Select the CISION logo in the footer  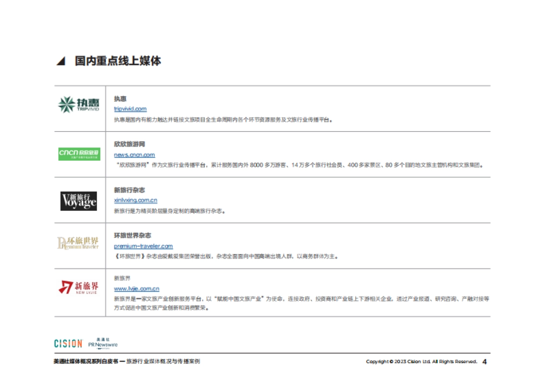(68, 343)
